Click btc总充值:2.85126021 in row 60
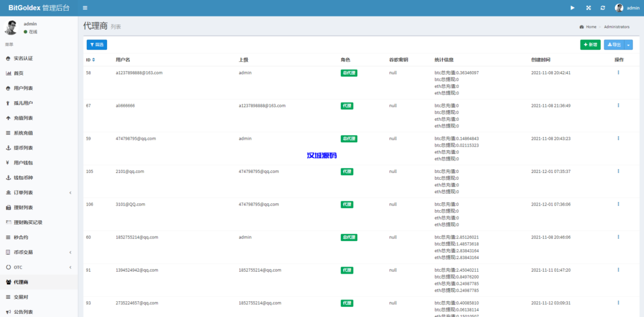The height and width of the screenshot is (317, 644). pyautogui.click(x=457, y=237)
